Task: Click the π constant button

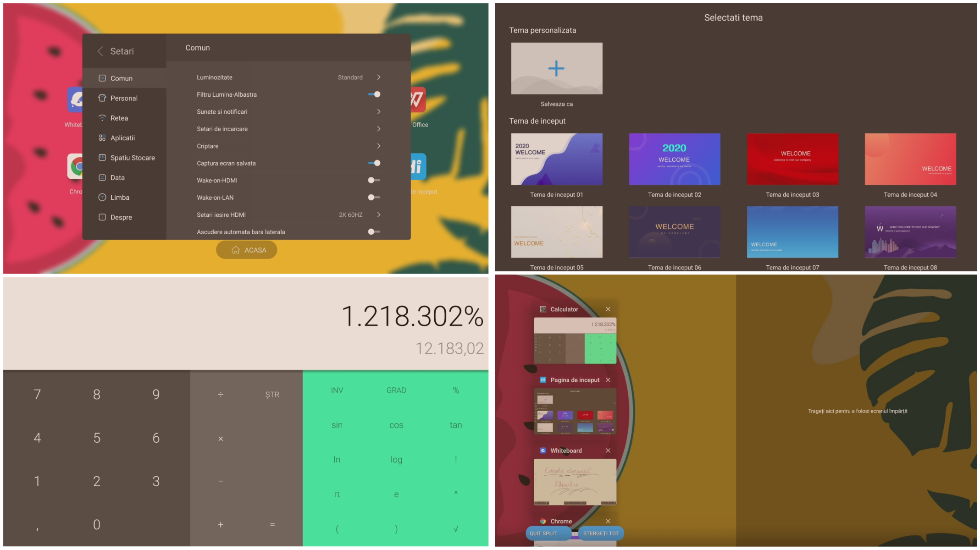Action: click(337, 494)
